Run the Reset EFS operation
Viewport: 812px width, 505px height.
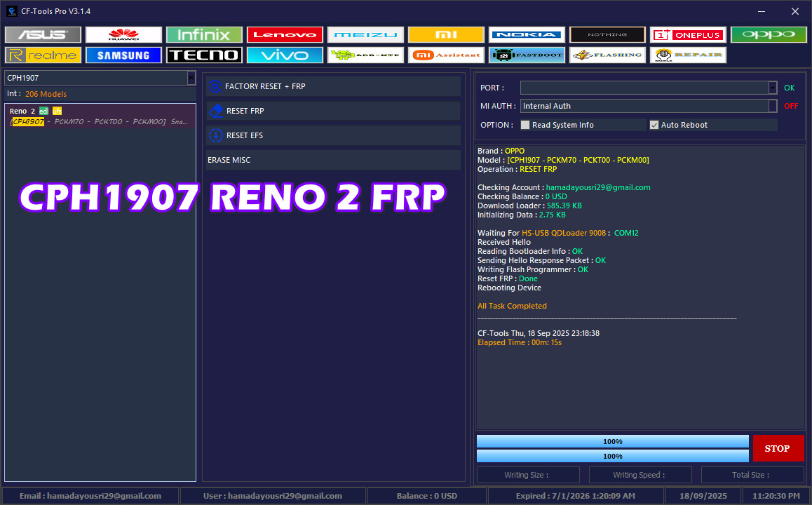[x=334, y=135]
